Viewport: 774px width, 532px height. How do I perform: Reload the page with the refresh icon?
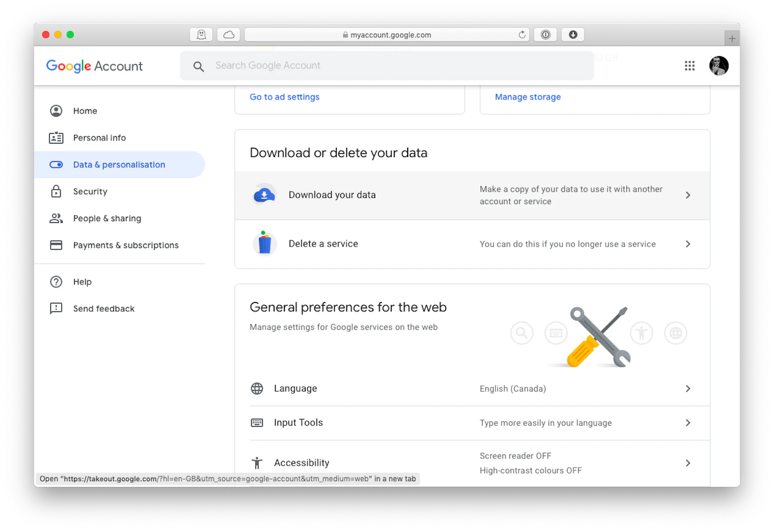(x=522, y=35)
